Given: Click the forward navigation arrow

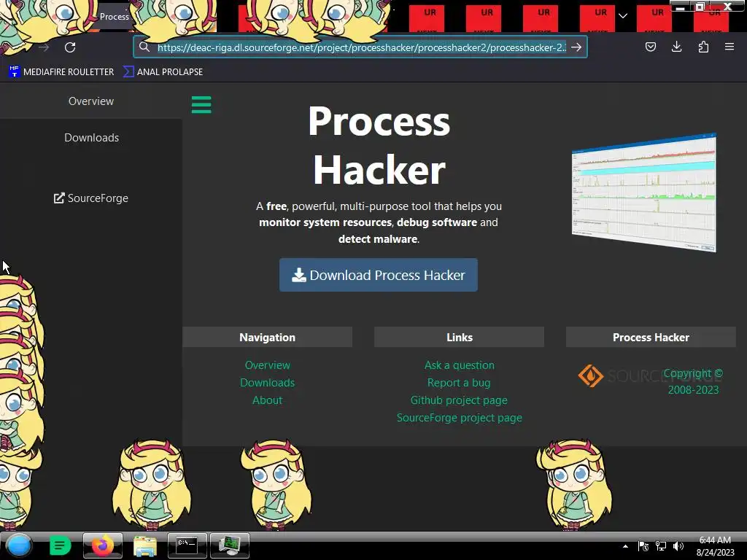Looking at the screenshot, I should (x=44, y=47).
